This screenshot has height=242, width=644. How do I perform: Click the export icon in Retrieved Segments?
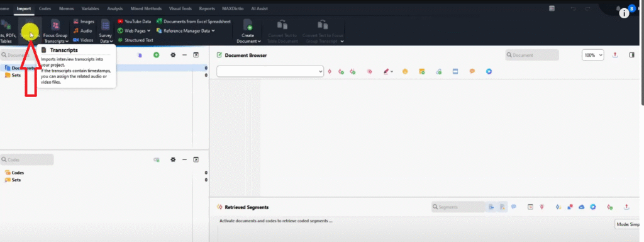(x=627, y=207)
